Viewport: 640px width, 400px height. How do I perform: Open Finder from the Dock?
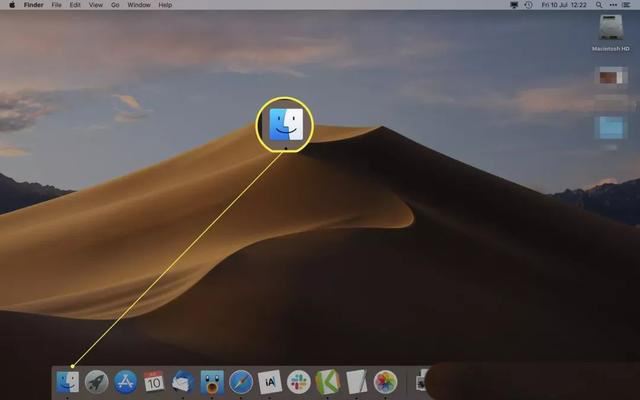pos(67,381)
